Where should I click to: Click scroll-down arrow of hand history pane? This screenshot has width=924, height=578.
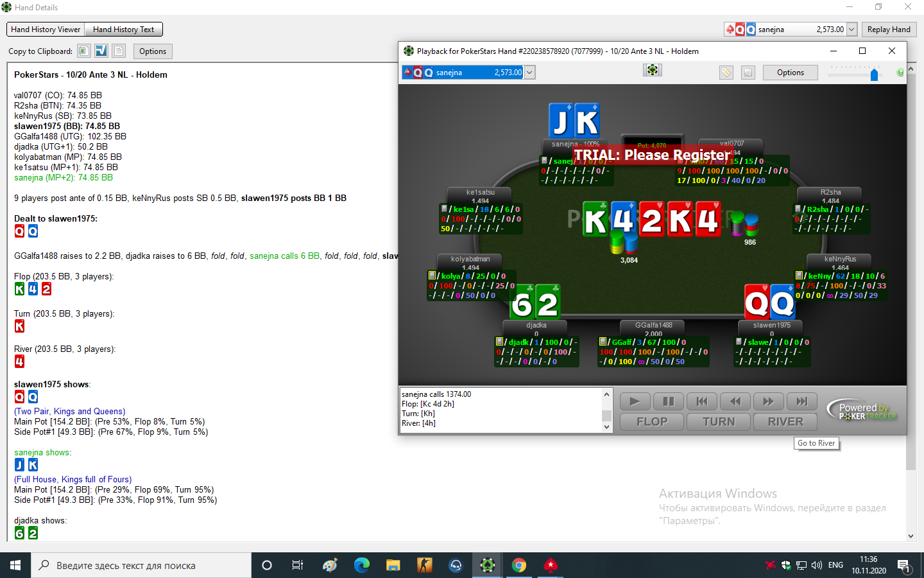[x=911, y=536]
